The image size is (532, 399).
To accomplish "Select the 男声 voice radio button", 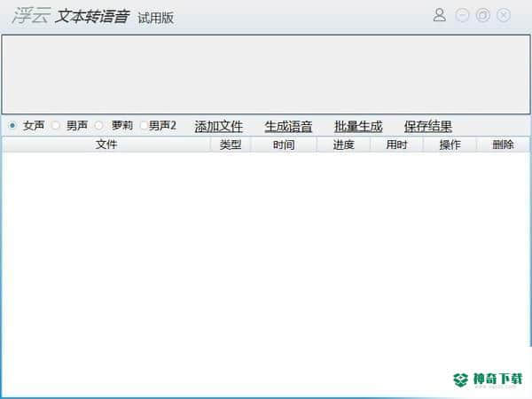I will (x=55, y=126).
